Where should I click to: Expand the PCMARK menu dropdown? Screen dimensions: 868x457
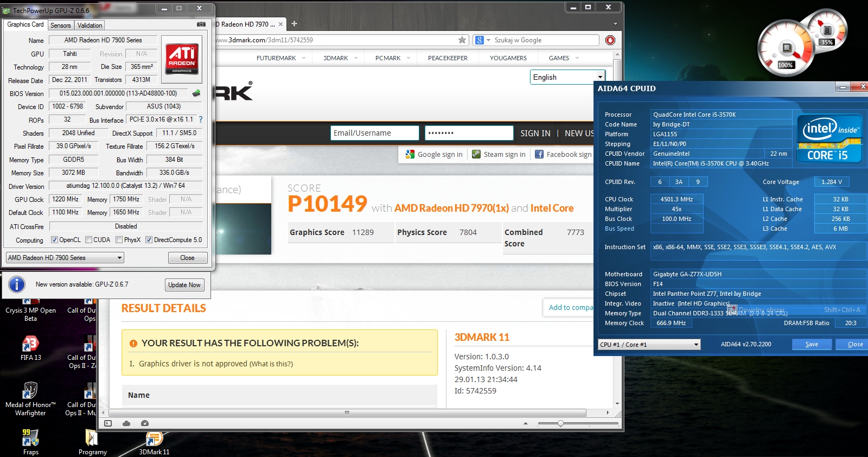[x=409, y=58]
